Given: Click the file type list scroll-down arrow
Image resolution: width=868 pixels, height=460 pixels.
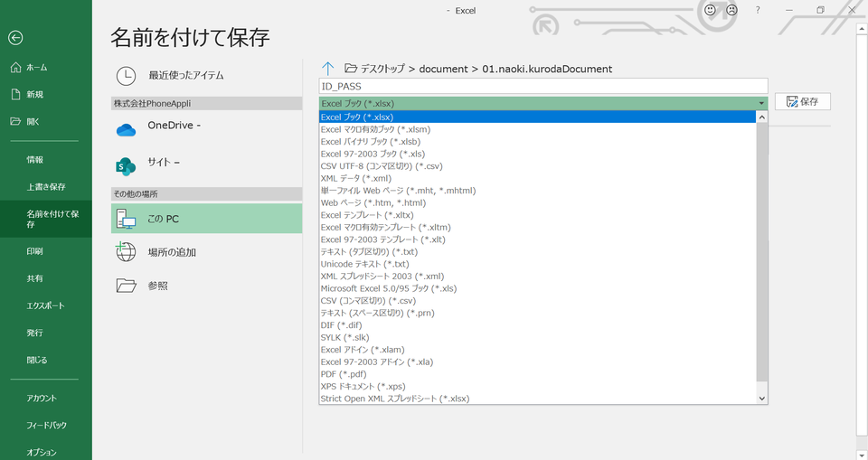Looking at the screenshot, I should click(x=761, y=398).
